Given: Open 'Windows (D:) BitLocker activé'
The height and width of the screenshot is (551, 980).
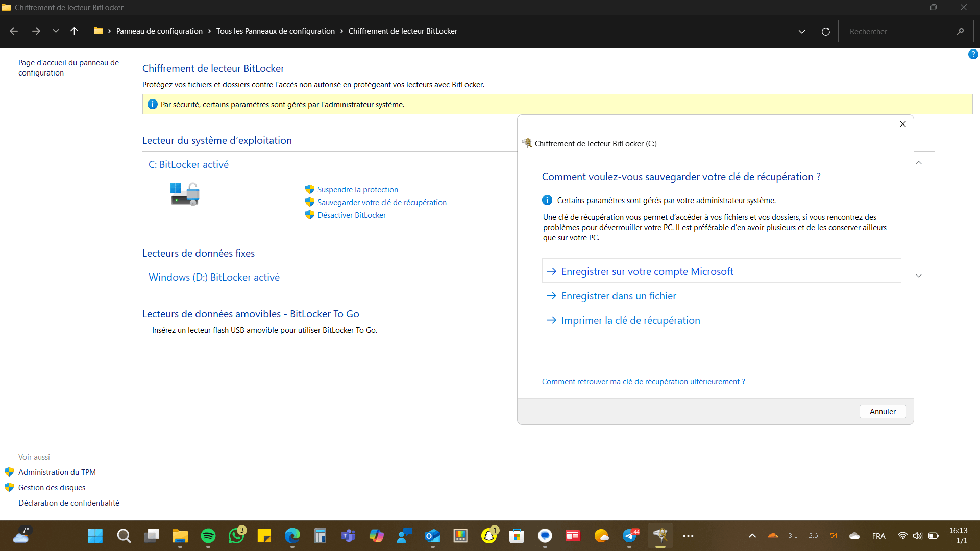Looking at the screenshot, I should click(214, 278).
